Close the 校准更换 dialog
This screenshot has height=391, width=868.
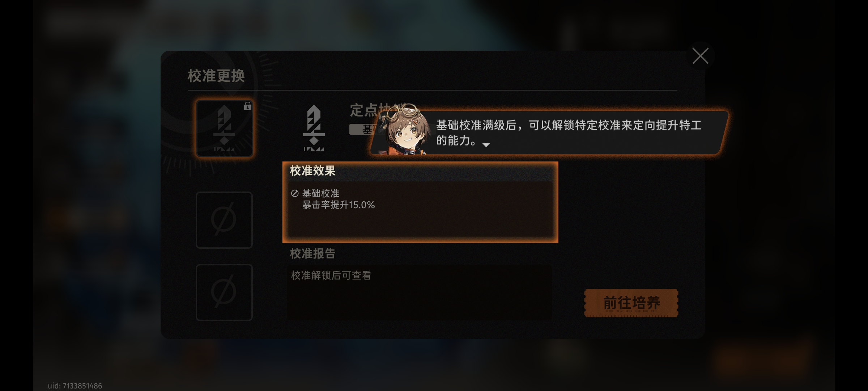(700, 56)
